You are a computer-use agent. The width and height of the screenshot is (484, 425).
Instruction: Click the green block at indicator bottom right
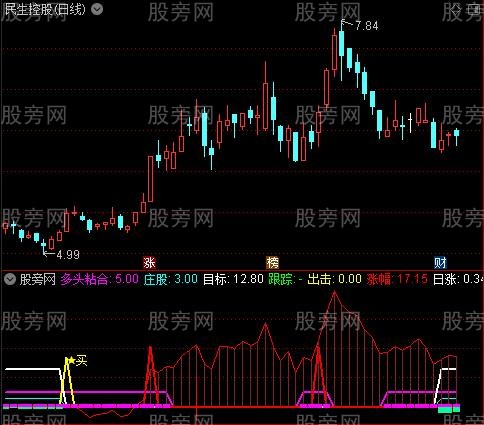pyautogui.click(x=449, y=409)
